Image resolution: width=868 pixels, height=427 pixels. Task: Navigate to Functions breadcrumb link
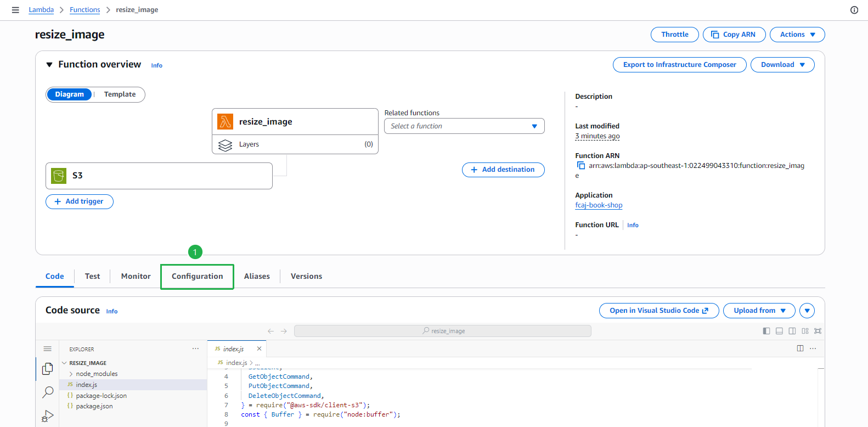click(85, 10)
